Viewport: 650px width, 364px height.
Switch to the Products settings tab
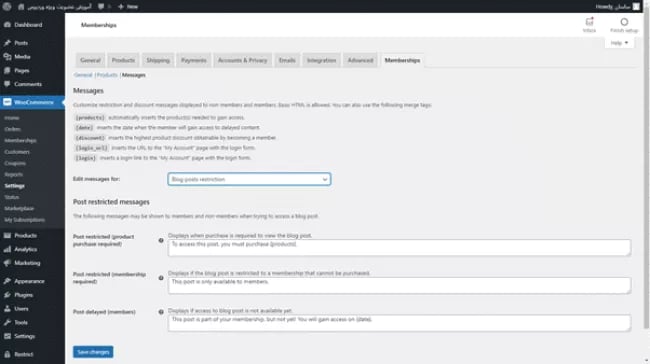(123, 60)
